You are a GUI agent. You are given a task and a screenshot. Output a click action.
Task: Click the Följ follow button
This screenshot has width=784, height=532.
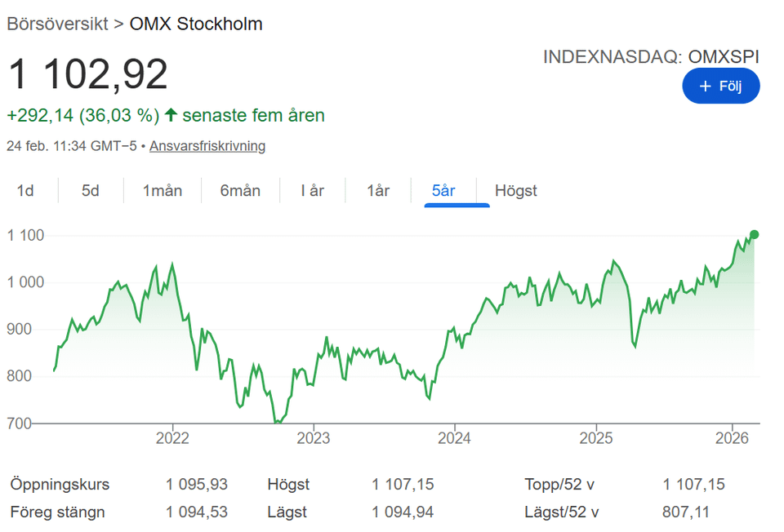coord(721,86)
